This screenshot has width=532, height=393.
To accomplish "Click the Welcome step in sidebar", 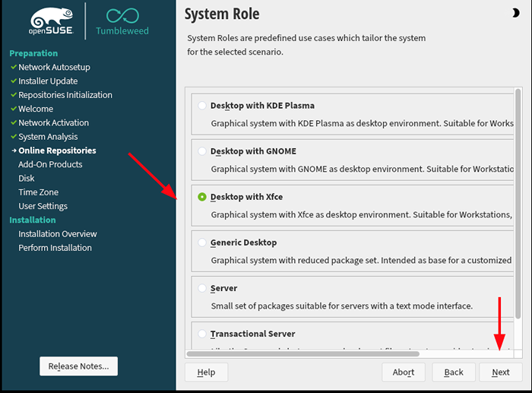I will click(x=36, y=109).
